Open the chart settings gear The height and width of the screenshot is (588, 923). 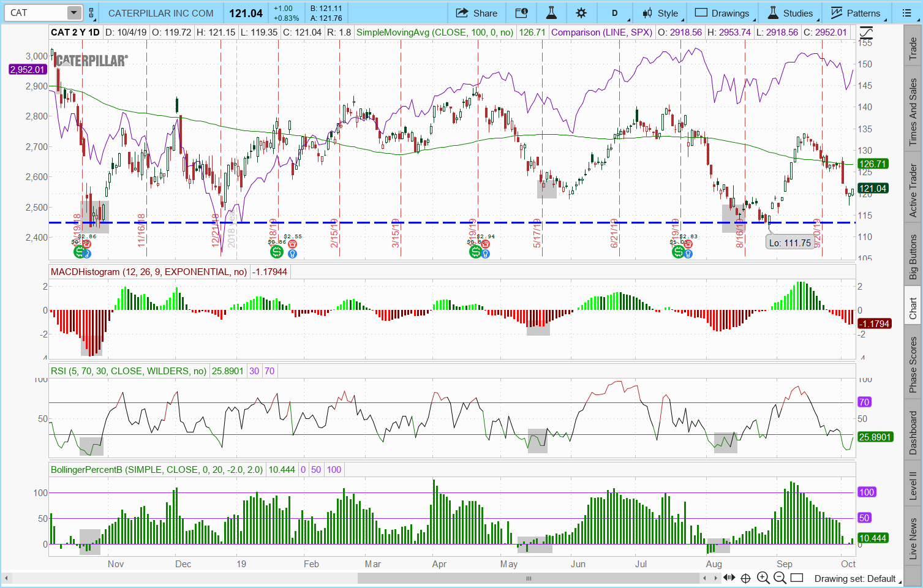pyautogui.click(x=581, y=13)
